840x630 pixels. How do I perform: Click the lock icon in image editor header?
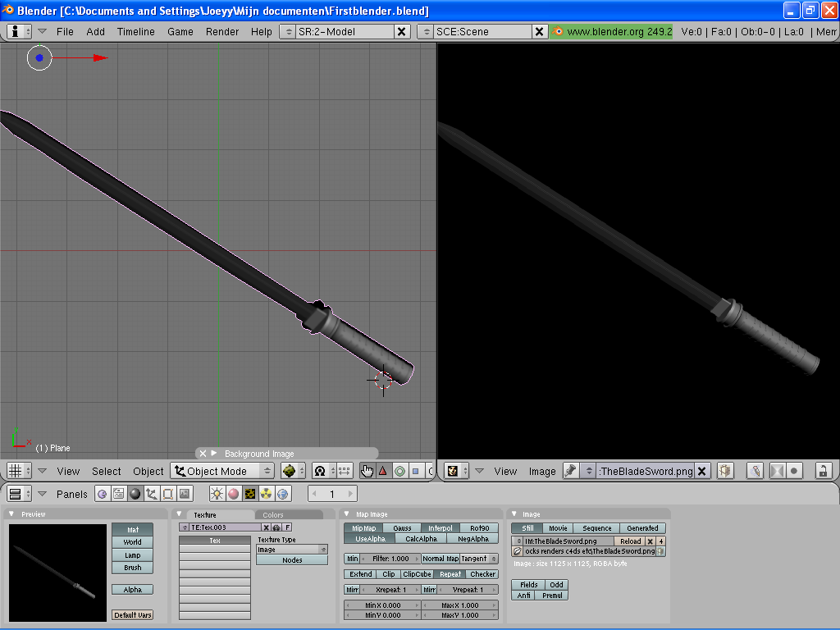click(823, 471)
